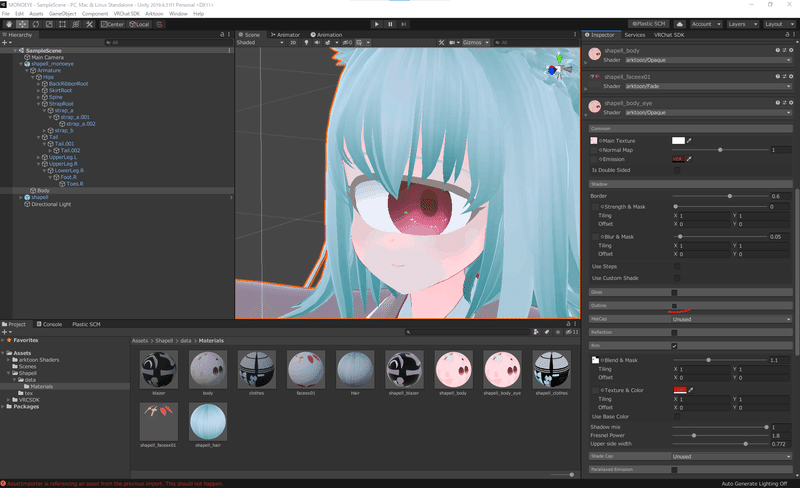Image resolution: width=800 pixels, height=488 pixels.
Task: Click the scene orientation gizmo
Action: 558,67
